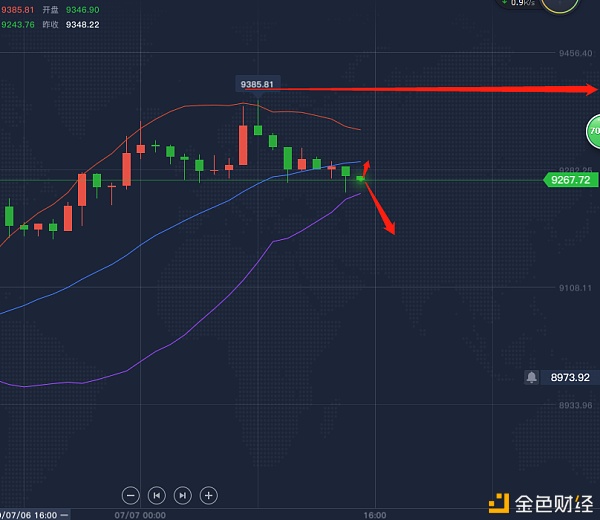Click the network speed 0.9K/s indicator

click(x=519, y=3)
